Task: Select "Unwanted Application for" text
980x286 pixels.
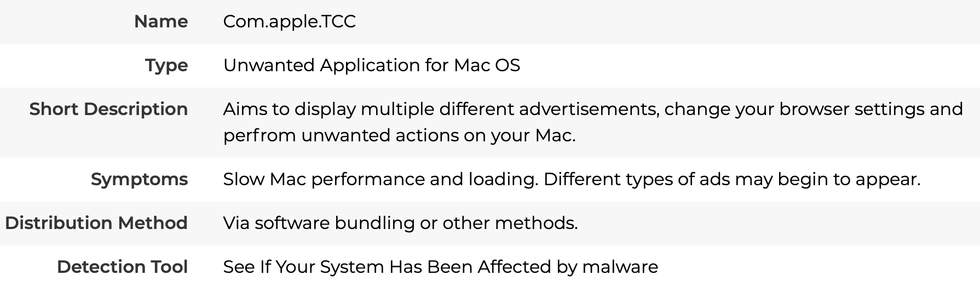Action: click(336, 66)
